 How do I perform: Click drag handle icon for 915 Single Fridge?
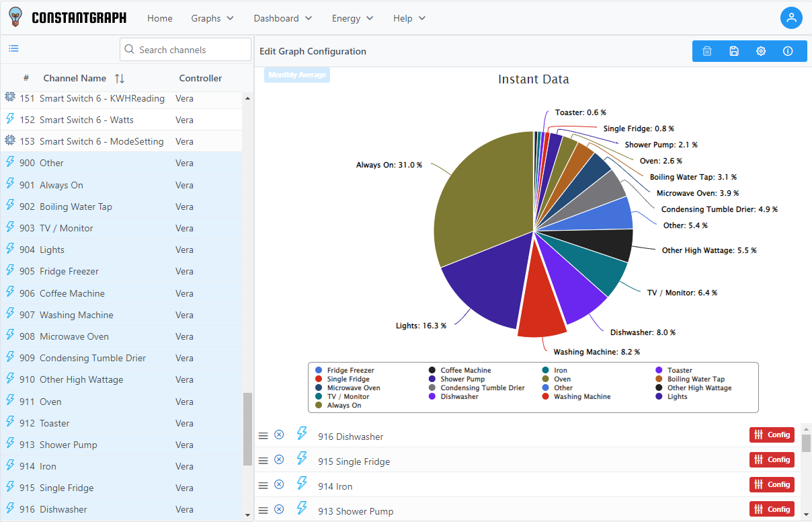point(263,461)
